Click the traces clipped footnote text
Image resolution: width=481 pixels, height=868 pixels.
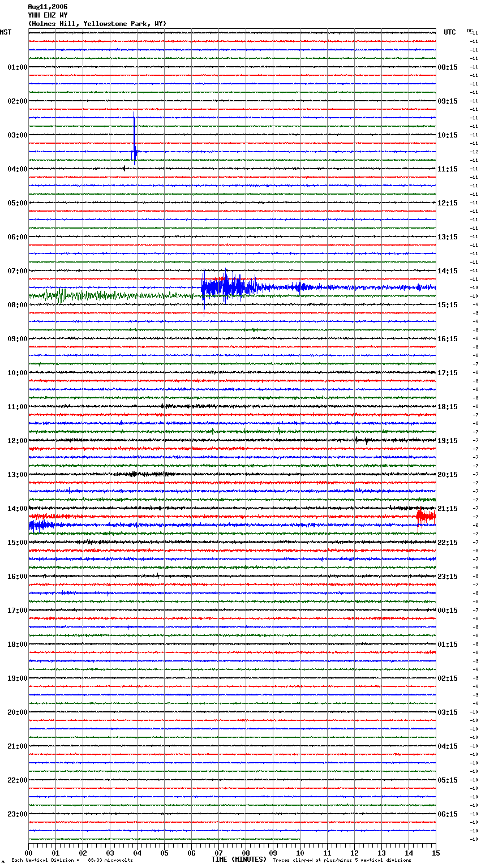[x=342, y=861]
